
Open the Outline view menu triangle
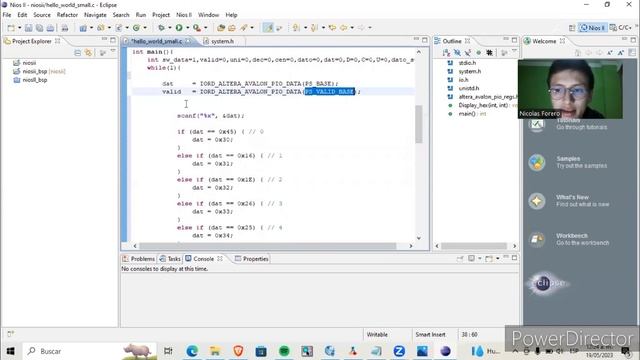pyautogui.click(x=514, y=51)
